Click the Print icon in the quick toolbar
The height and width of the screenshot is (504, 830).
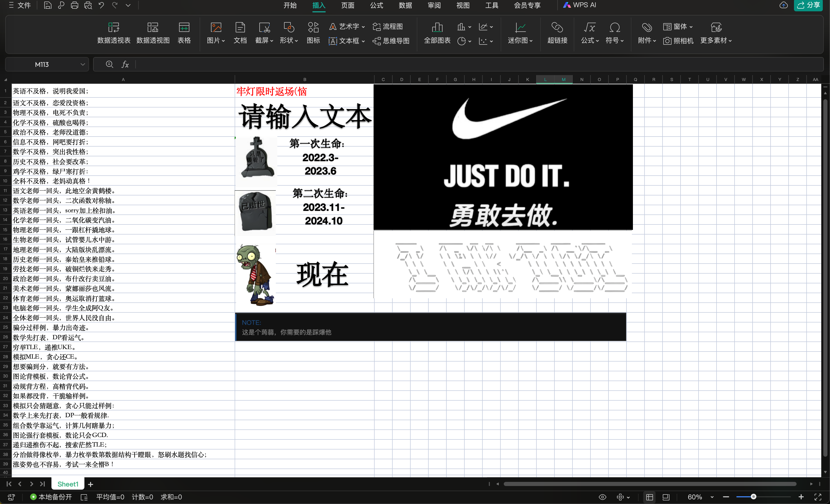(x=74, y=5)
